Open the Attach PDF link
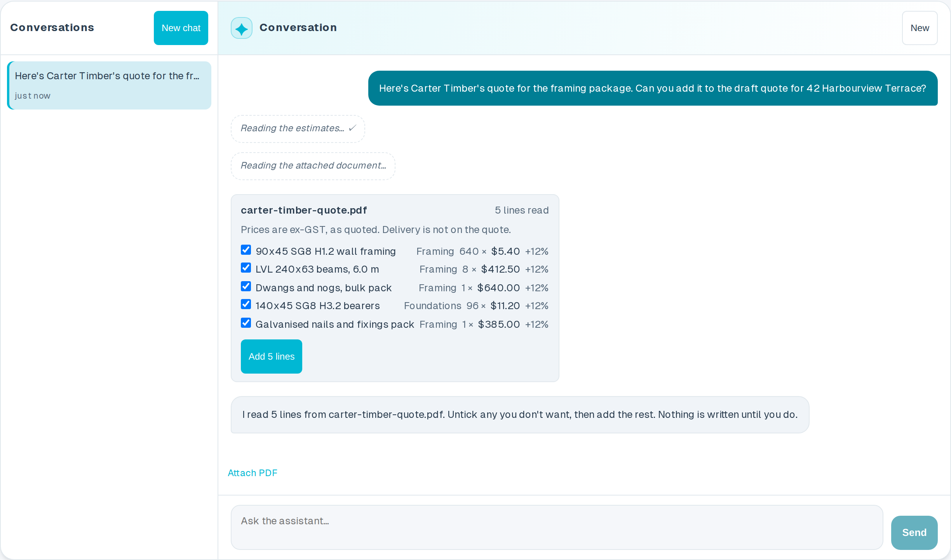Image resolution: width=951 pixels, height=560 pixels. click(x=253, y=473)
